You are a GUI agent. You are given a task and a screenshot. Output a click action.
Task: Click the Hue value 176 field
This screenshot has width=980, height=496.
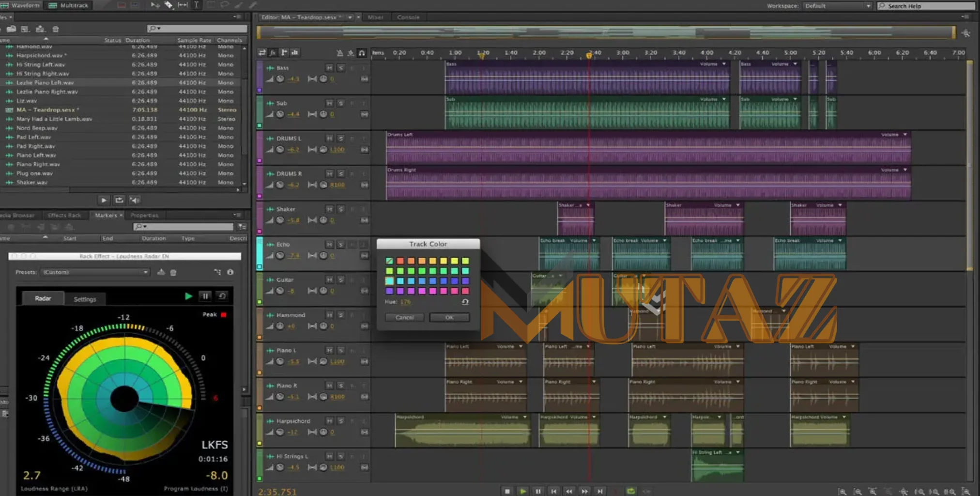(405, 302)
